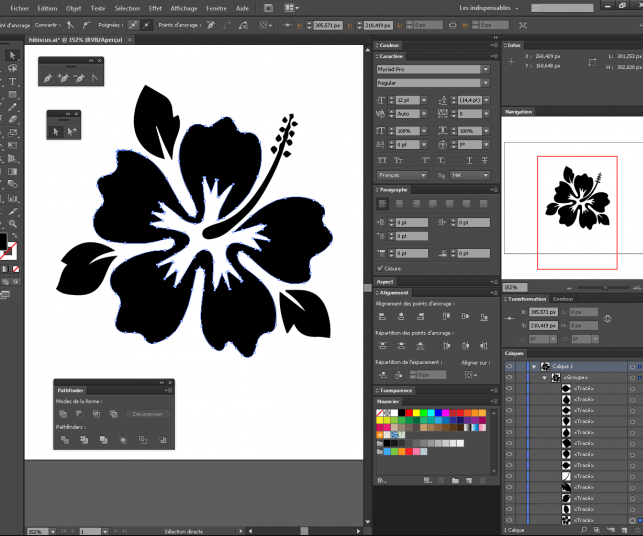Toggle visibility eye of Calque 1 layer
Screen dimensions: 643x536
pyautogui.click(x=509, y=366)
